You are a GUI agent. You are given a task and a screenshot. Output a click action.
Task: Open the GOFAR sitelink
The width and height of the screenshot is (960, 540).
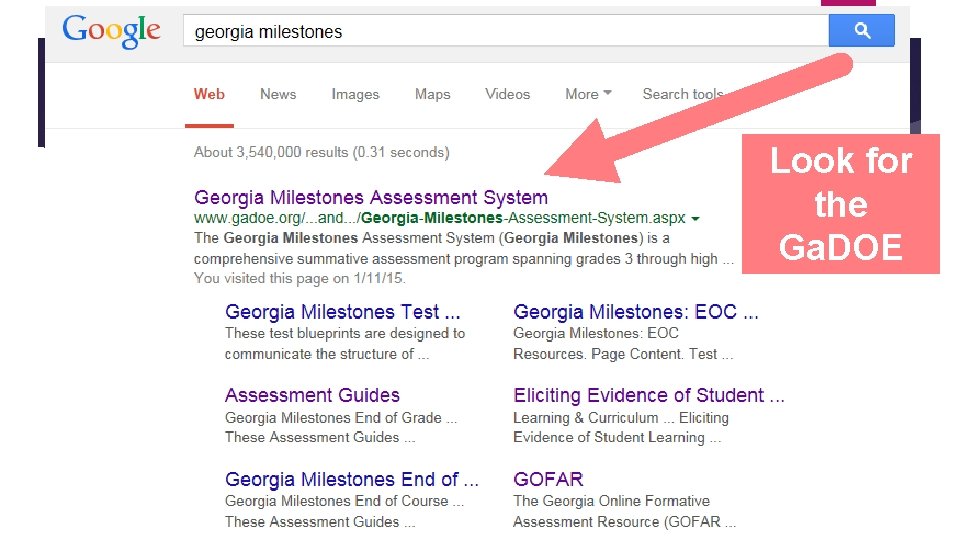(x=549, y=479)
